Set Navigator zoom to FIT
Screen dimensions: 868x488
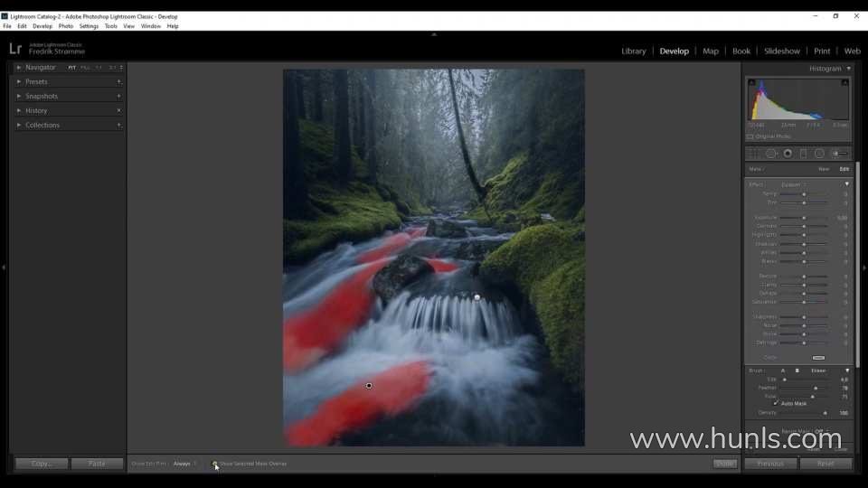point(72,68)
